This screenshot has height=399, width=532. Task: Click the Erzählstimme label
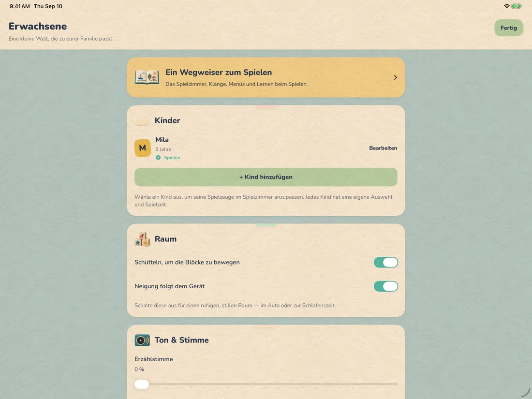click(x=154, y=359)
